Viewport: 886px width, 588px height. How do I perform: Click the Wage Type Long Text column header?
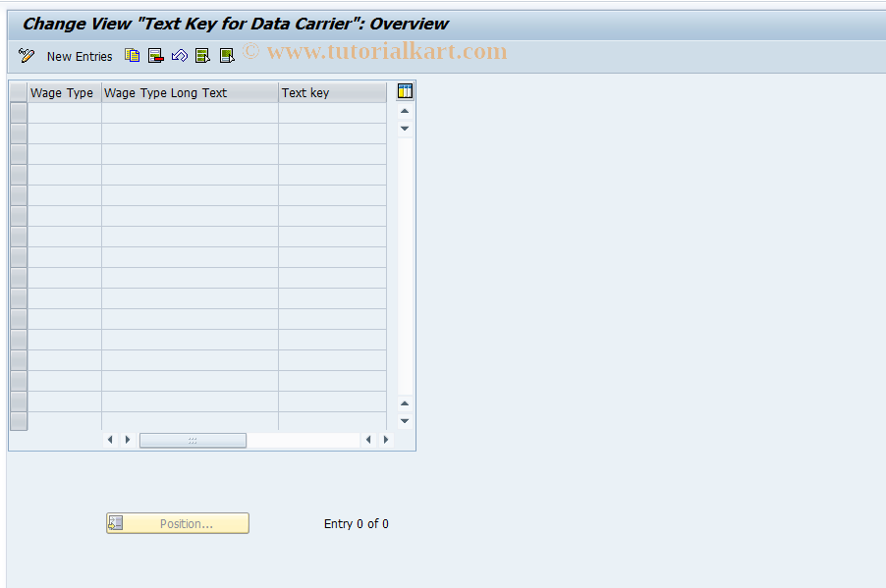click(190, 92)
